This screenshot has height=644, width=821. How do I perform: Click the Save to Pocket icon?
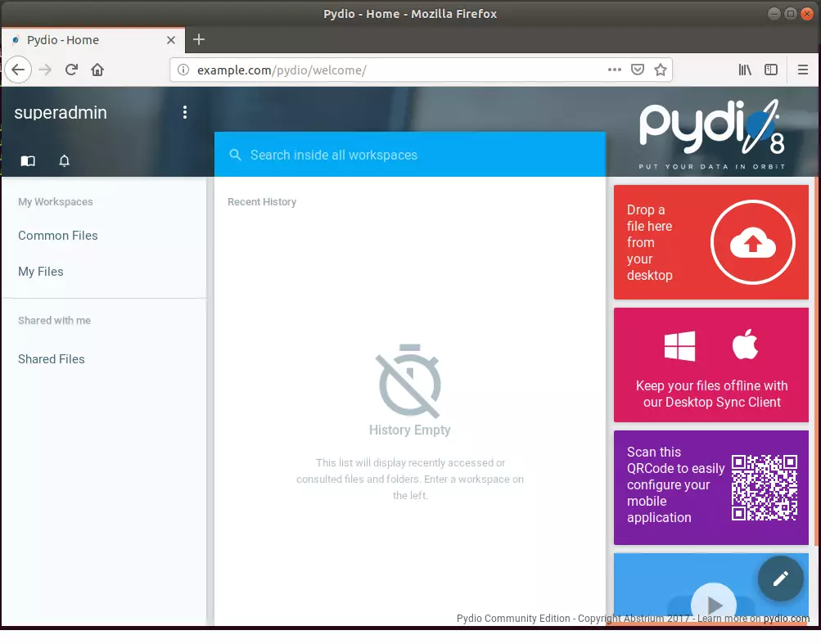click(637, 70)
